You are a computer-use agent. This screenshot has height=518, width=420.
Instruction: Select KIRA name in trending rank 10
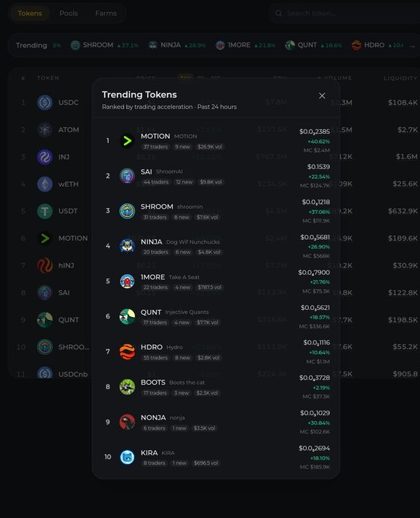coord(149,452)
